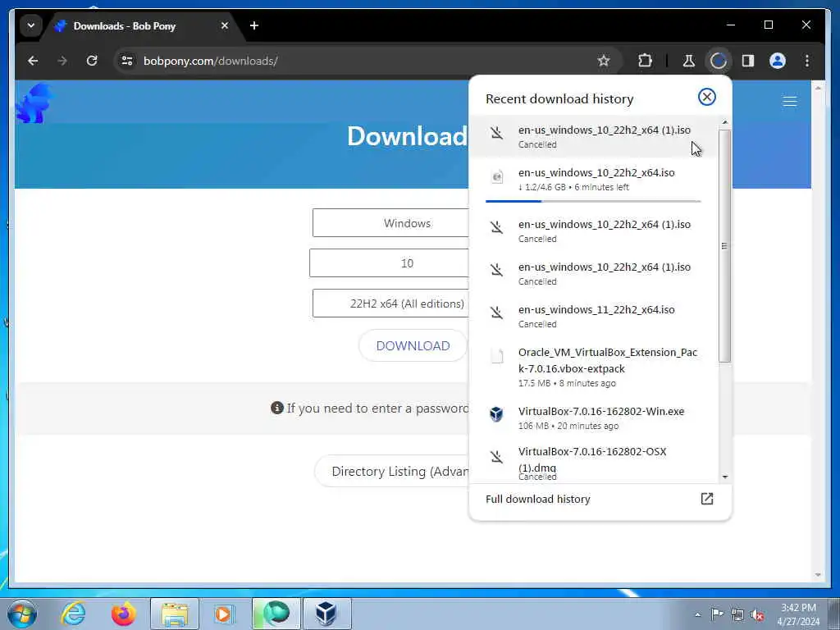The width and height of the screenshot is (840, 630).
Task: Open Windows Media Player from the taskbar
Action: [x=223, y=614]
